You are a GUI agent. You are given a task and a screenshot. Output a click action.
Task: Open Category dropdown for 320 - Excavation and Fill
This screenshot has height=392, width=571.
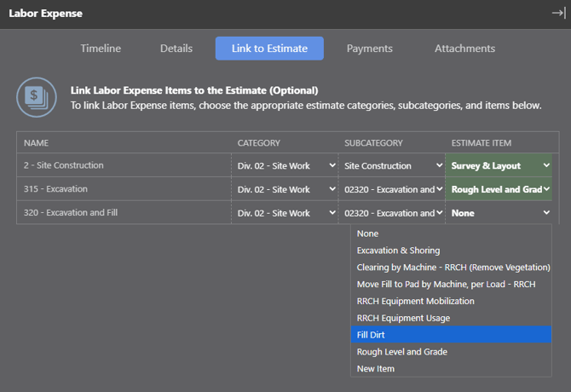tap(285, 213)
